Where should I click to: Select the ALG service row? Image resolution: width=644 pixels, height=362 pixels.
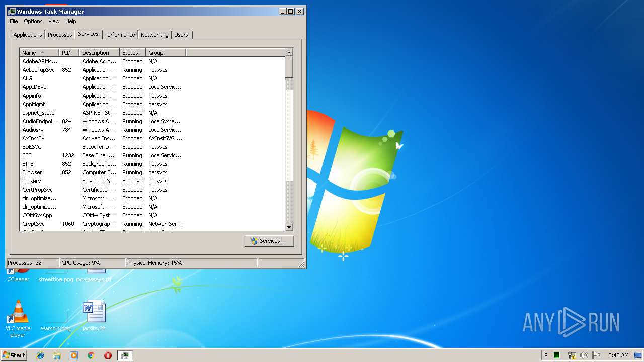coord(152,78)
